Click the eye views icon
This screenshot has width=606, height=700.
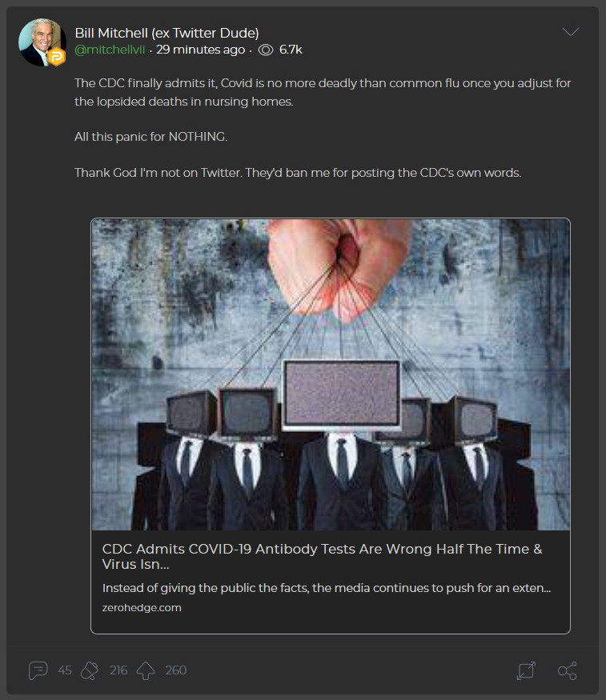pos(266,50)
